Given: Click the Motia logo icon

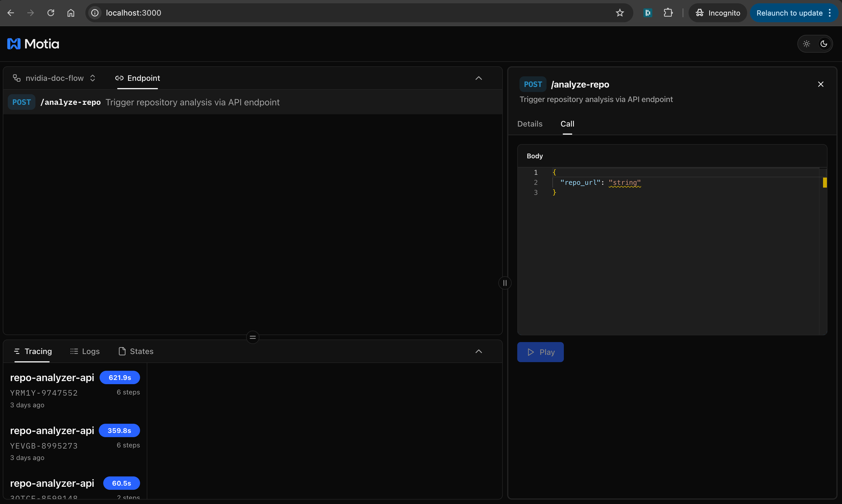Looking at the screenshot, I should click(x=14, y=44).
